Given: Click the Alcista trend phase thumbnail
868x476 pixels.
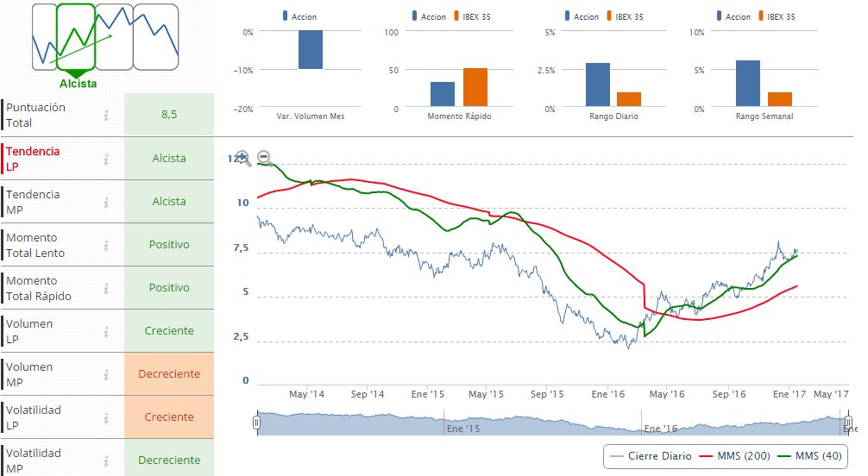Looking at the screenshot, I should (77, 37).
